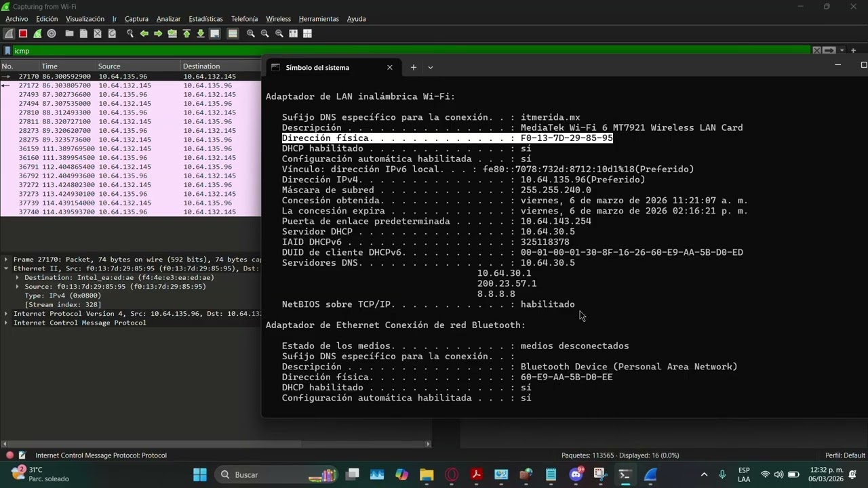Image resolution: width=868 pixels, height=488 pixels.
Task: Select packet number 36159 in the list
Action: tap(130, 148)
